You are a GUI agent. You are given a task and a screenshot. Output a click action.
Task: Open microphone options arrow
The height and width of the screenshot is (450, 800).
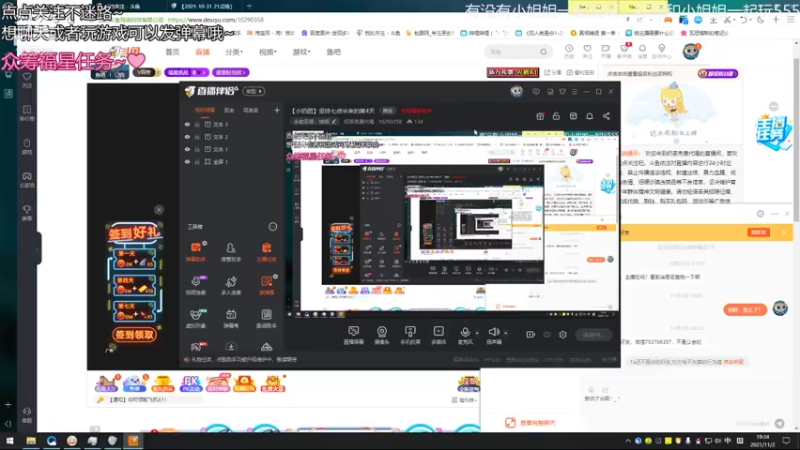[x=477, y=333]
